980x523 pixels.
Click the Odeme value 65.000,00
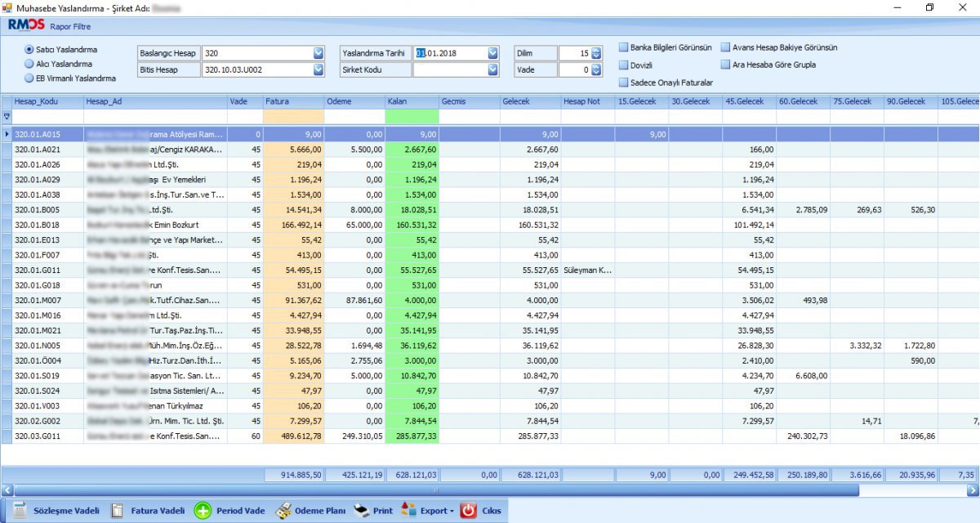tap(363, 225)
